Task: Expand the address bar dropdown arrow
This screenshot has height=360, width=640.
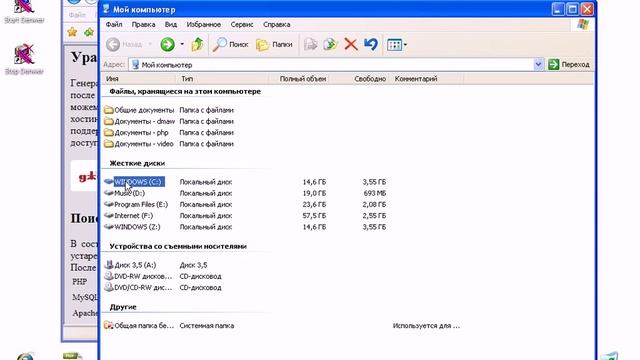Action: [x=538, y=64]
